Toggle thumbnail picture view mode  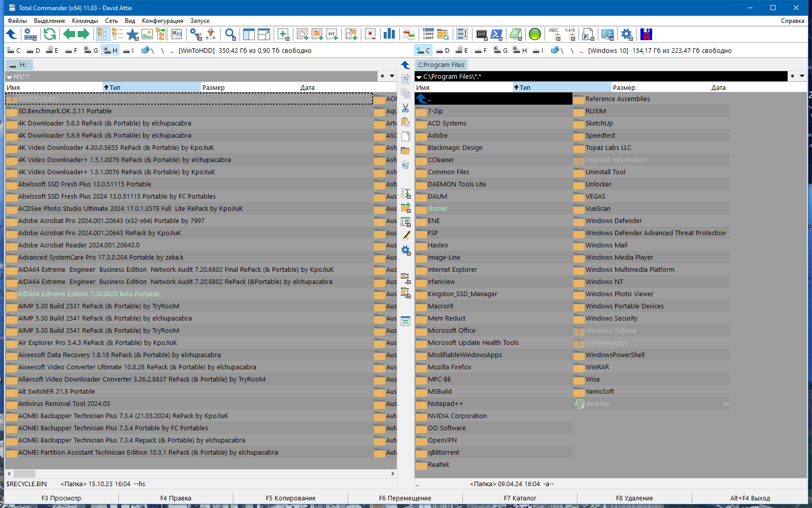tap(147, 35)
